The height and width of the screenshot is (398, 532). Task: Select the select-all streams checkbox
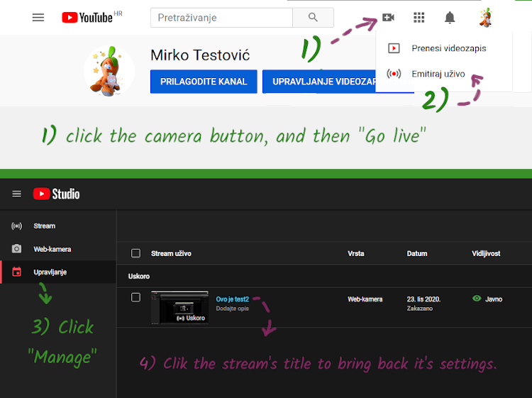click(x=136, y=253)
